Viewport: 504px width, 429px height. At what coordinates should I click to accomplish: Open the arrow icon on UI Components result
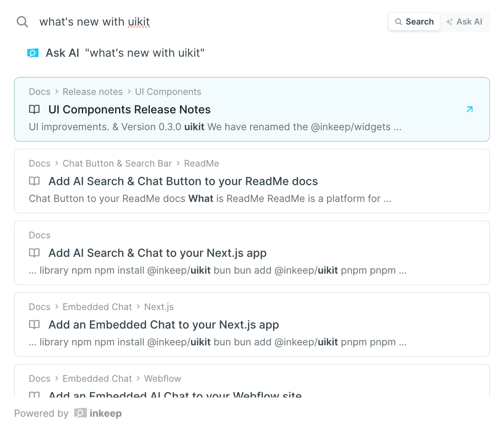pyautogui.click(x=469, y=109)
